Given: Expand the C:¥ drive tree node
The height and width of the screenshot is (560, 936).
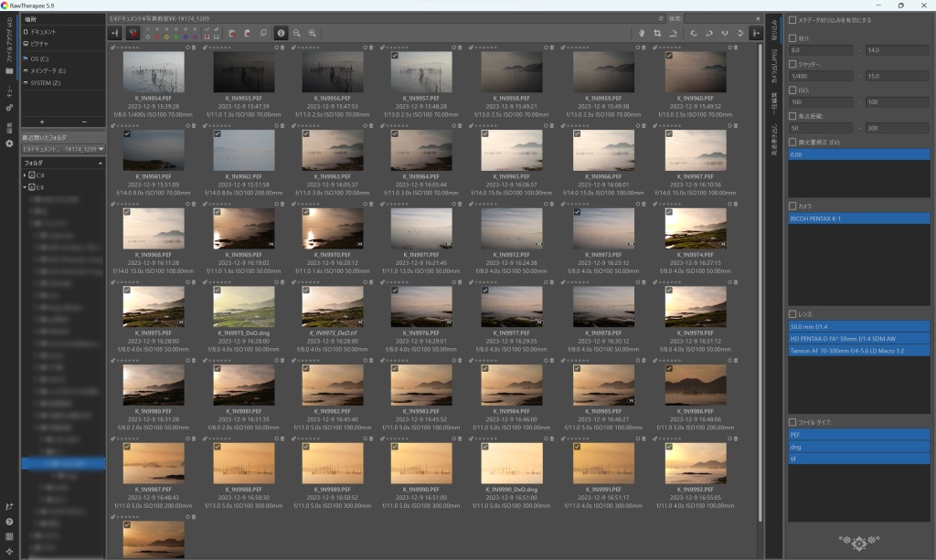Looking at the screenshot, I should click(25, 175).
